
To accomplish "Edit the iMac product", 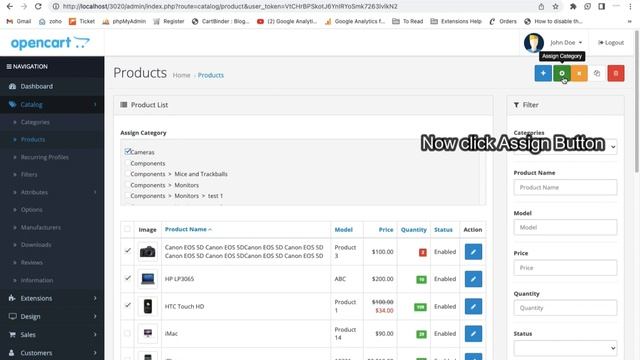I will 473,333.
